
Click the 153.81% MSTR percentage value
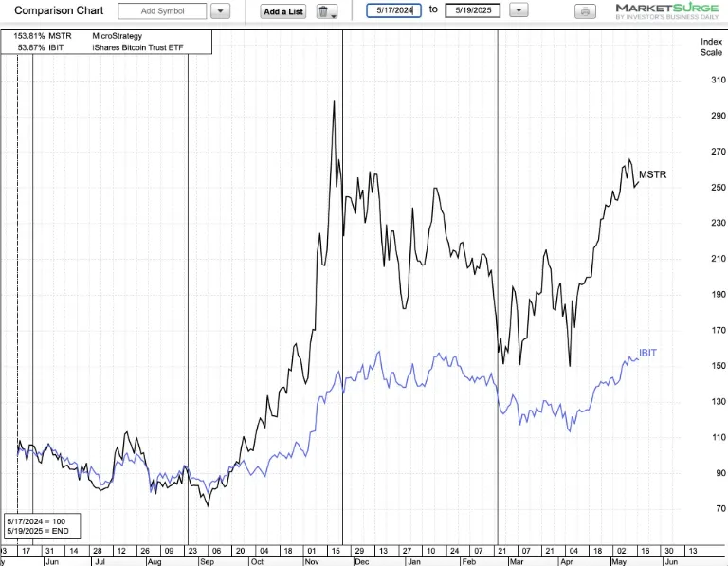[28, 36]
